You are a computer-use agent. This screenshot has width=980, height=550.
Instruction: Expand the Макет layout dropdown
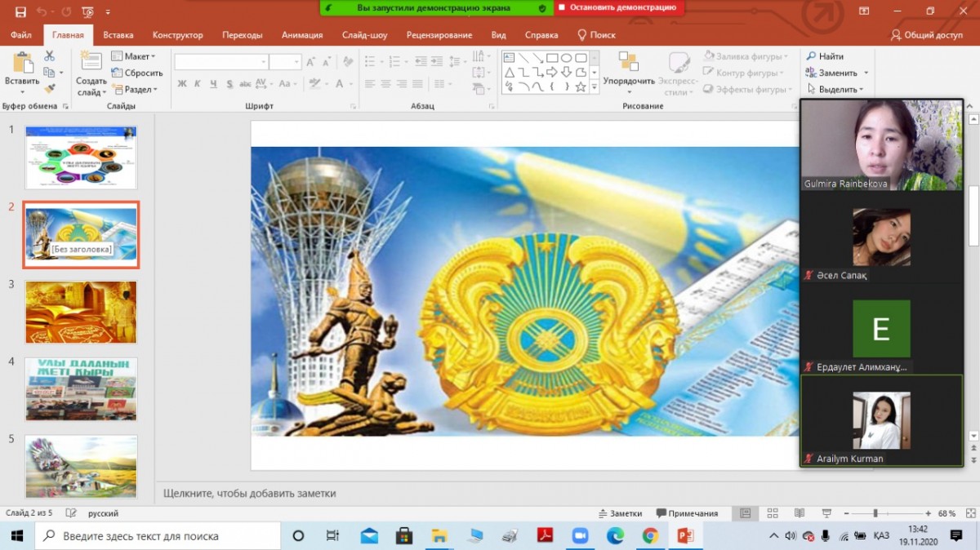133,56
